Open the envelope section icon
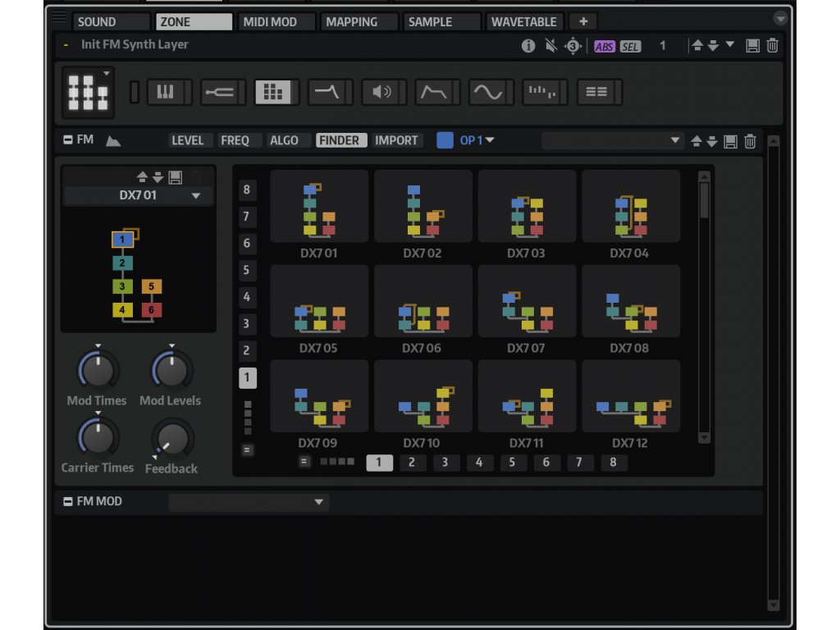Image resolution: width=840 pixels, height=630 pixels. (x=434, y=93)
